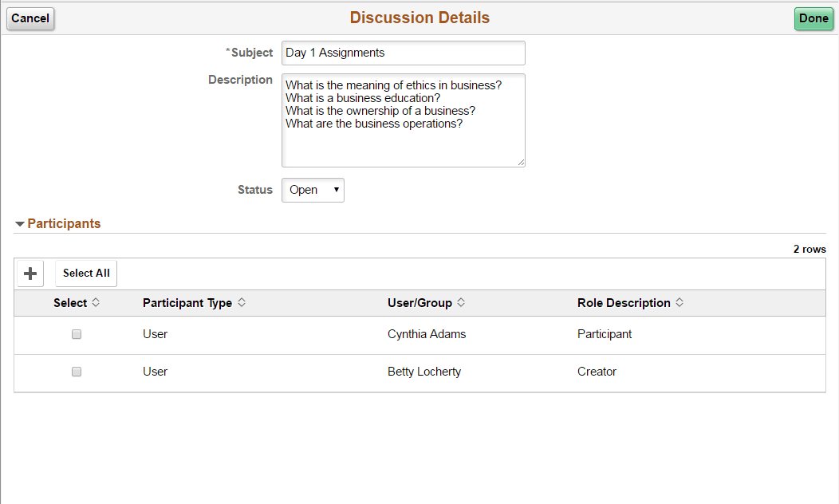Sort the User/Group column
839x504 pixels.
pos(462,302)
